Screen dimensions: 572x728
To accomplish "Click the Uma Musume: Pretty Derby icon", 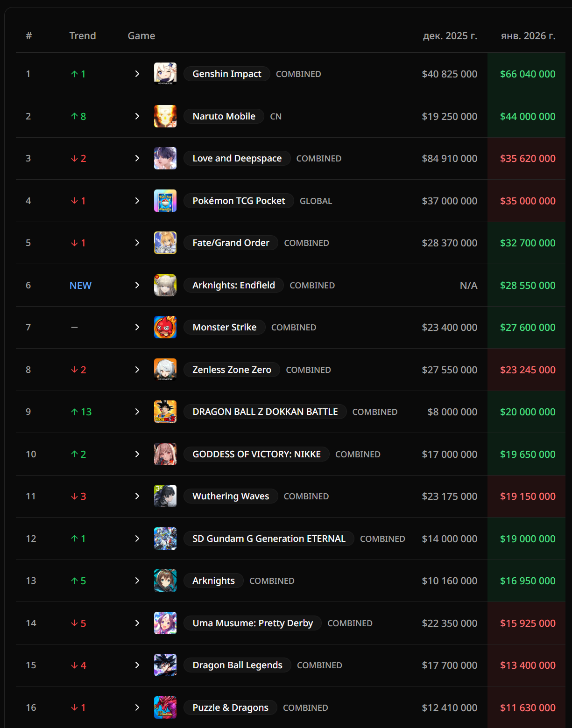I will (165, 623).
